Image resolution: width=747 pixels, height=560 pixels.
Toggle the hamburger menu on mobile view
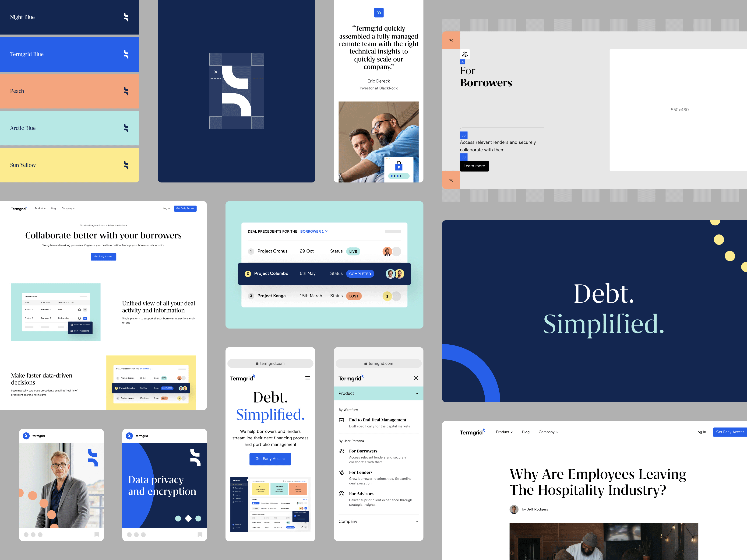(308, 378)
